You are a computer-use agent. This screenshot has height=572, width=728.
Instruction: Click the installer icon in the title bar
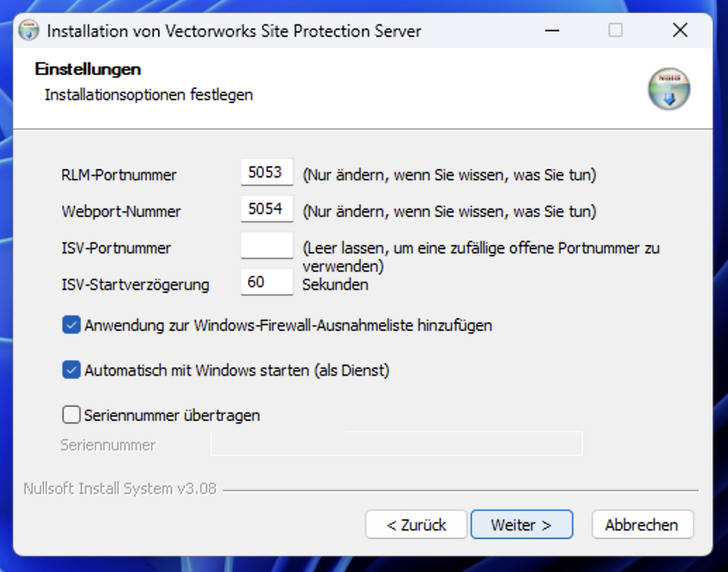pyautogui.click(x=29, y=31)
